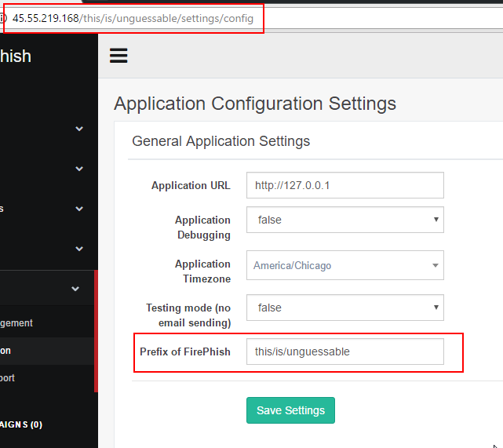This screenshot has width=503, height=448.
Task: Click the Prefix of FirePhish text field
Action: tap(344, 351)
